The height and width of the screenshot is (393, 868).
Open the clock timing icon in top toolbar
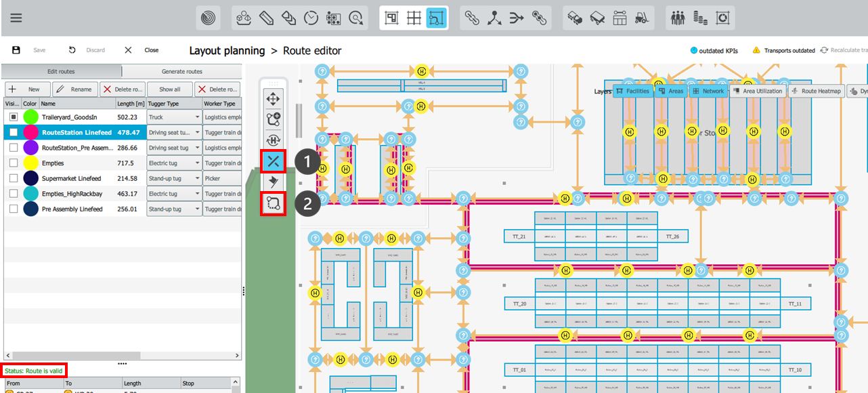point(311,18)
